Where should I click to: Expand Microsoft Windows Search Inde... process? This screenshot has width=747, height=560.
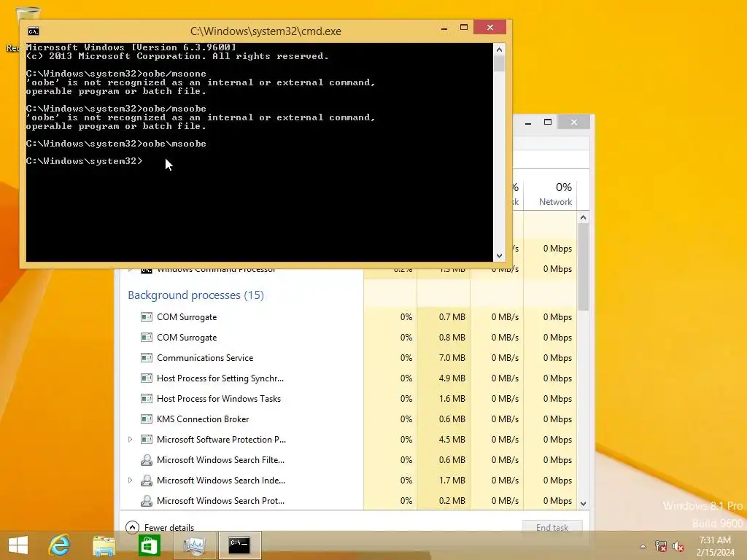click(130, 481)
